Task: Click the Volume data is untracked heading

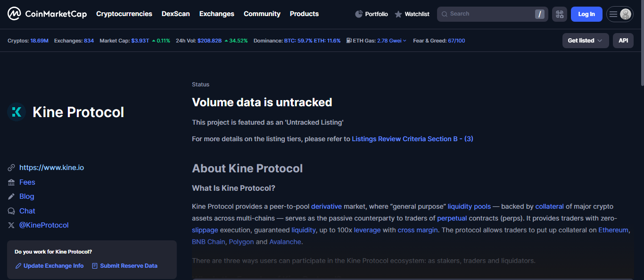Action: coord(262,102)
